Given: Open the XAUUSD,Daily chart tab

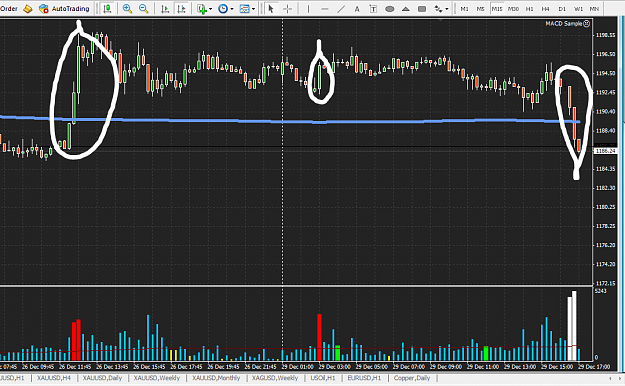Looking at the screenshot, I should click(x=102, y=378).
